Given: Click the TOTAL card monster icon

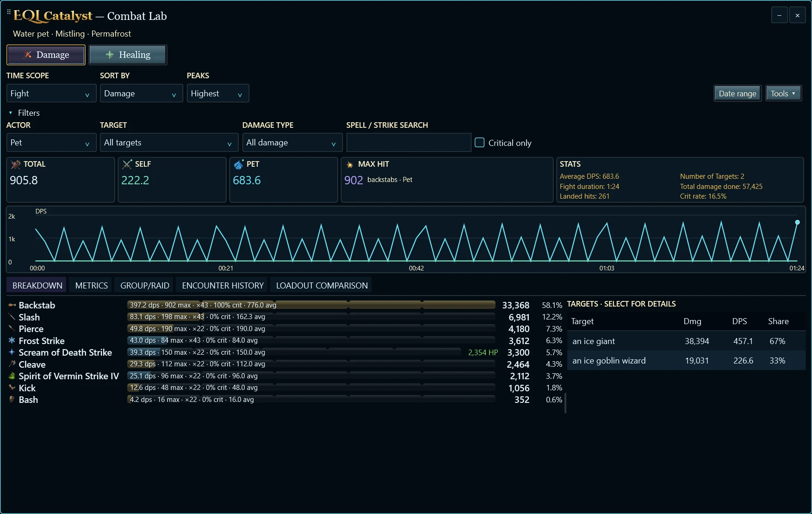Looking at the screenshot, I should tap(16, 164).
